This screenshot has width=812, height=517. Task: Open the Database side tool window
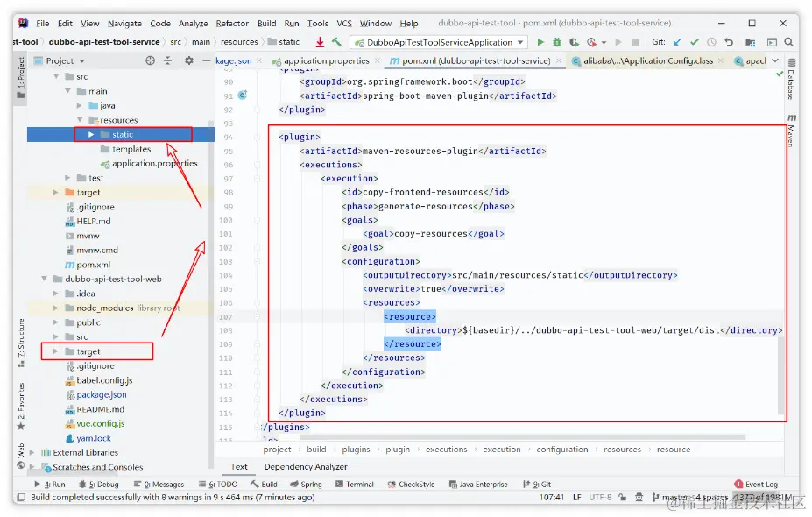791,79
